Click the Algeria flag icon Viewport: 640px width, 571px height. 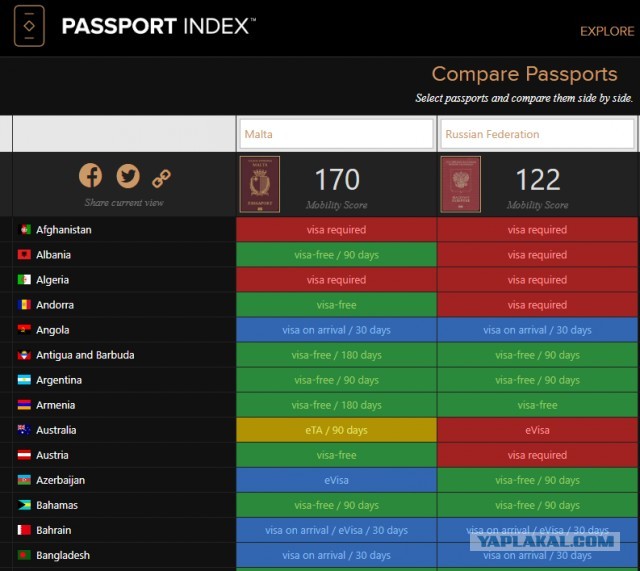24,280
